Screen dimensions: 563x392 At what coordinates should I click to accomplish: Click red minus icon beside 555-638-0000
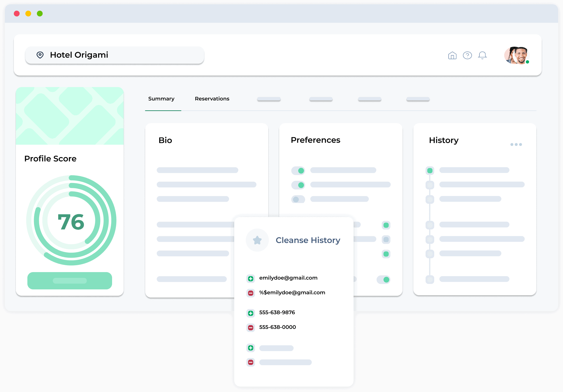251,328
